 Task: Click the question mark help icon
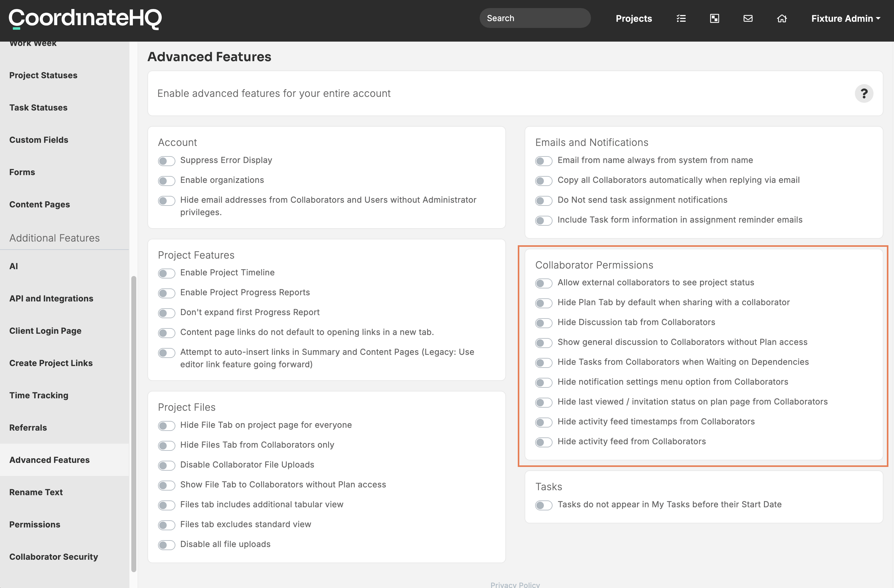(x=864, y=93)
